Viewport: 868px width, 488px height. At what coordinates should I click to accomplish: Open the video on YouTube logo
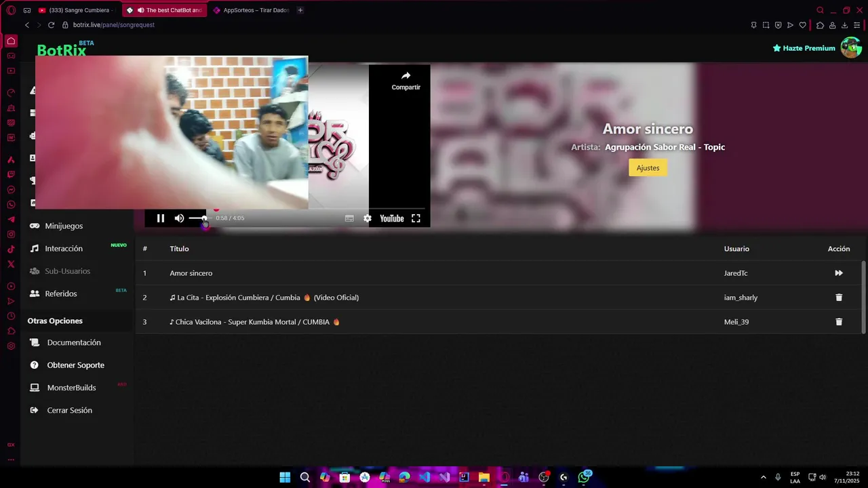392,218
